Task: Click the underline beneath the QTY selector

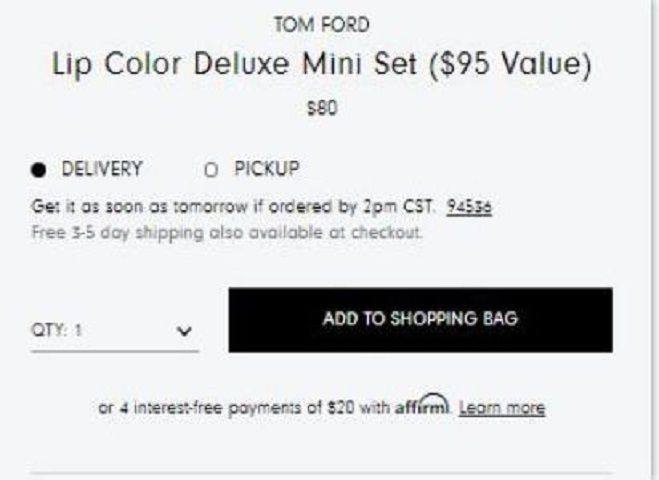Action: pyautogui.click(x=115, y=351)
